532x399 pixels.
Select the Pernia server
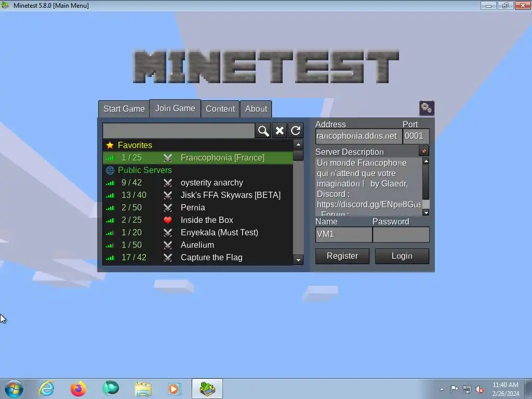pyautogui.click(x=198, y=208)
